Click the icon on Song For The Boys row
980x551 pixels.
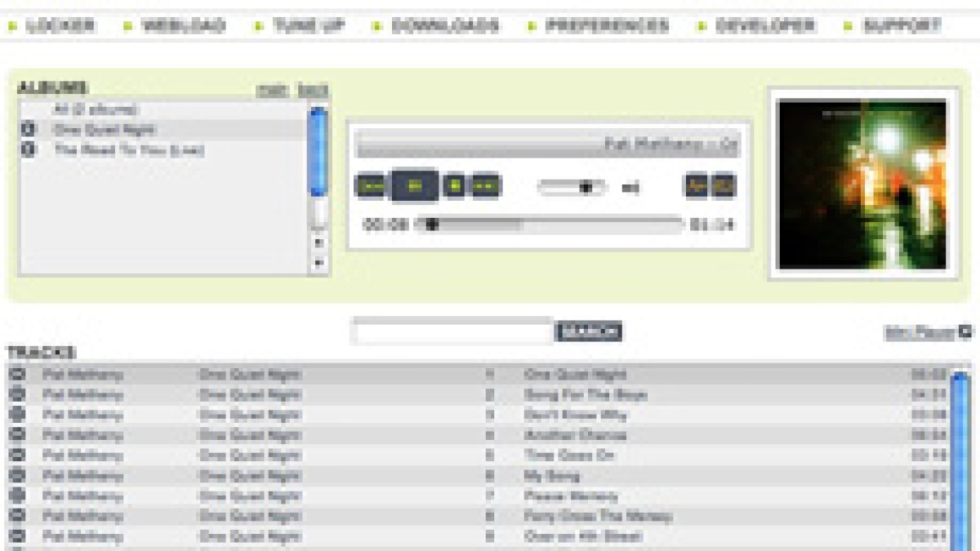point(16,394)
